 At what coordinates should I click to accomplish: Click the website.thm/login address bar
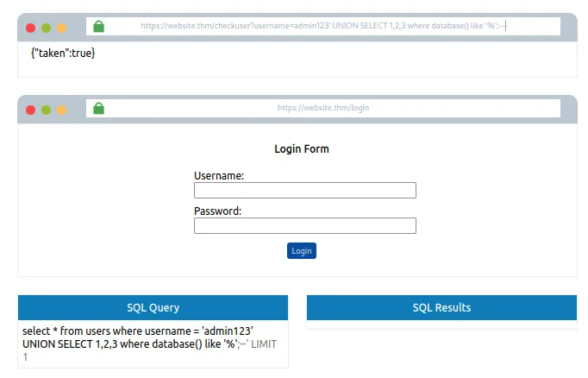tap(323, 108)
